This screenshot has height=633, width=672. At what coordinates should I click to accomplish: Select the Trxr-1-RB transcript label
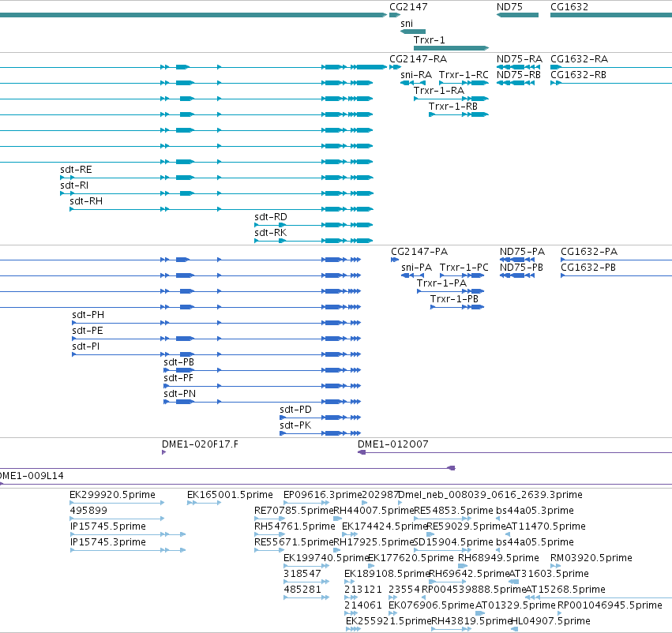pos(453,107)
